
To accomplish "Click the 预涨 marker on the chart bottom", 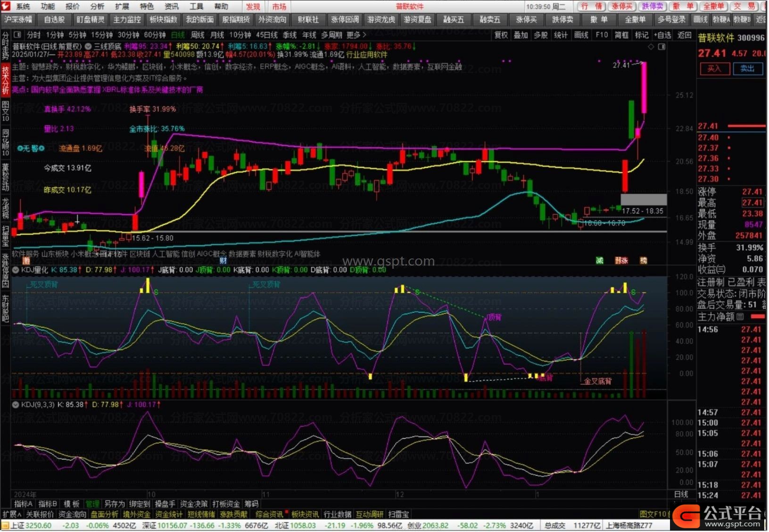I will pyautogui.click(x=621, y=260).
